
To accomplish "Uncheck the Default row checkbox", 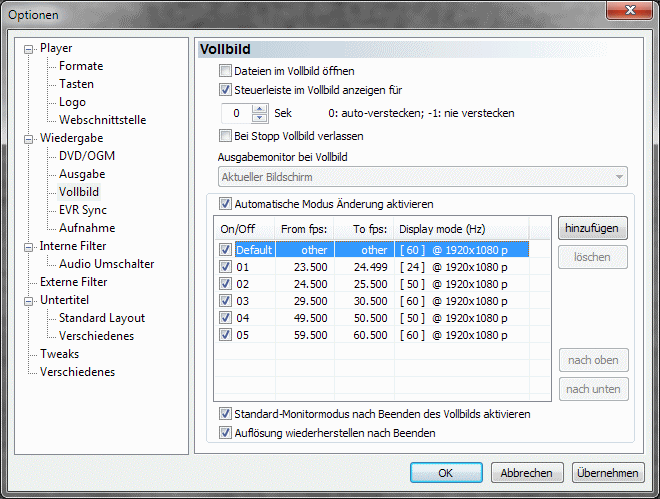I will (x=225, y=250).
